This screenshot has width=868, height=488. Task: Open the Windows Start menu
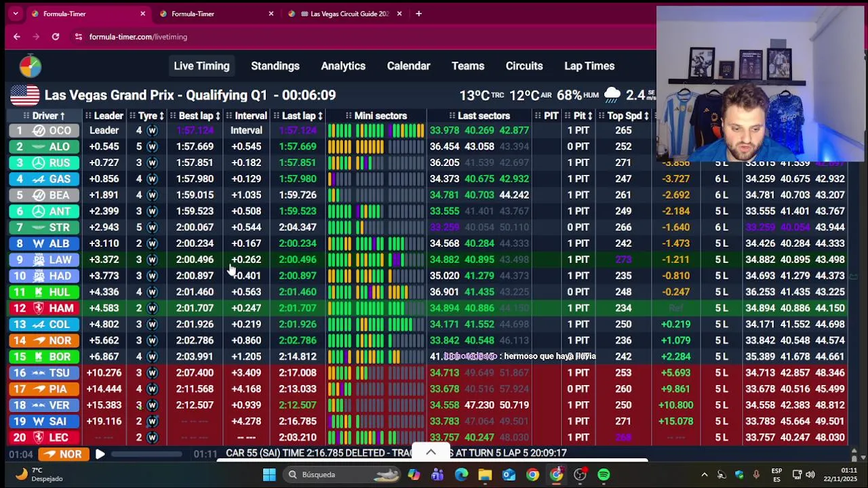(269, 474)
